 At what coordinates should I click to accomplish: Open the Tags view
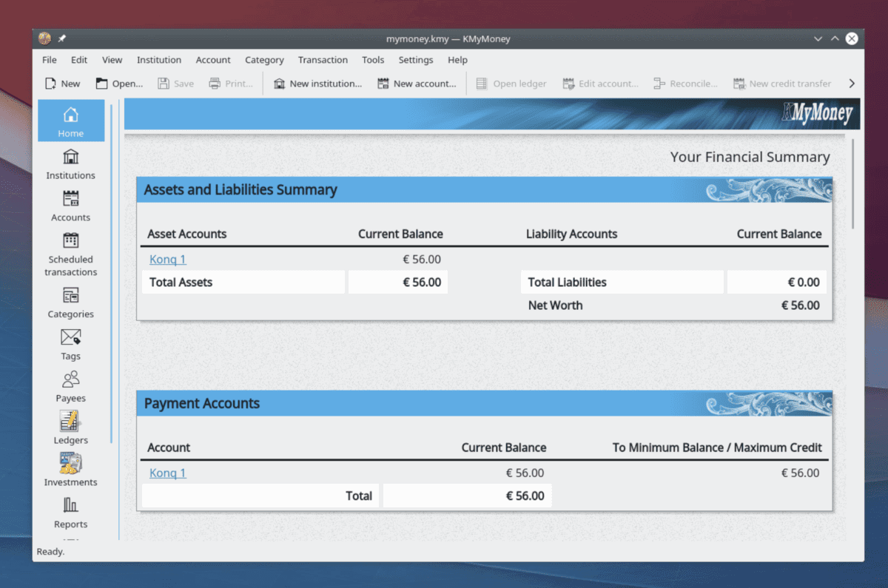[x=71, y=345]
